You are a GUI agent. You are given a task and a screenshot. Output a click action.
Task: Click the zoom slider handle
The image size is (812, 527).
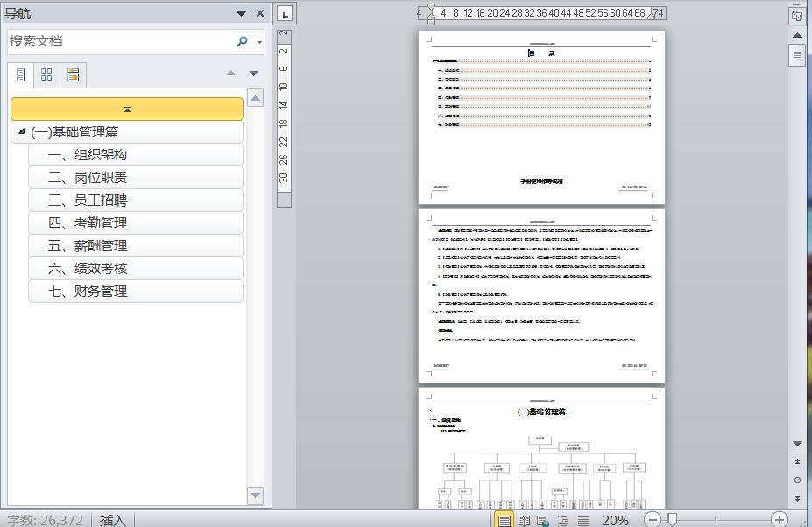tap(672, 519)
